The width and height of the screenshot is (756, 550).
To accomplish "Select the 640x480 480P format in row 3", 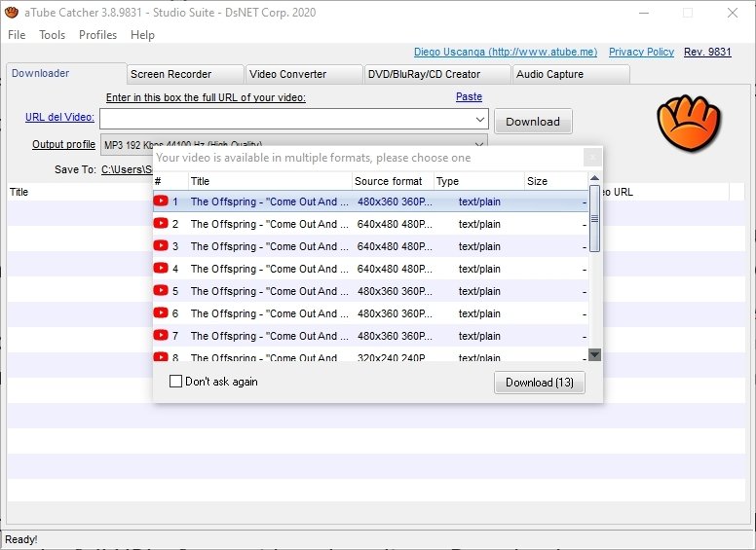I will tap(395, 246).
